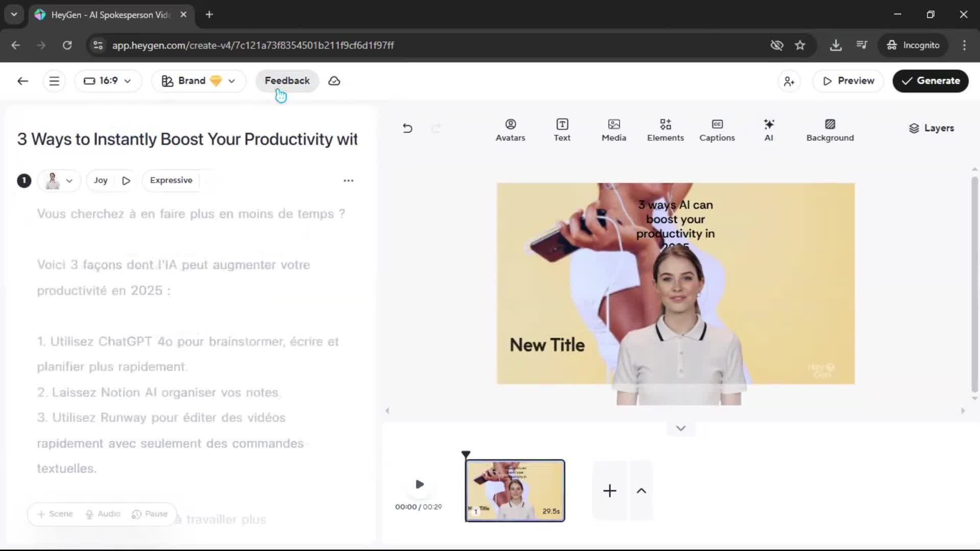Open the Media library
Viewport: 980px width, 551px height.
point(614,130)
